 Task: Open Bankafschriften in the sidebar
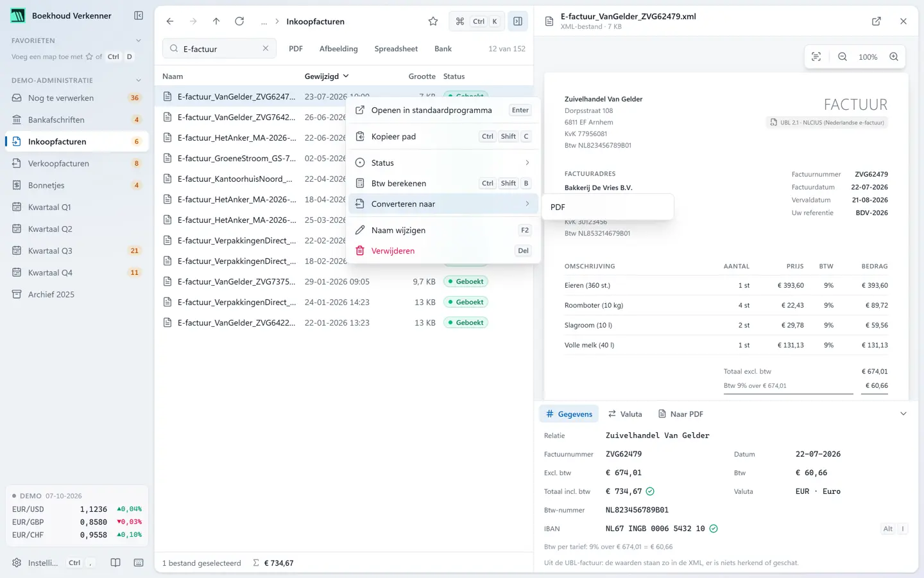77,119
